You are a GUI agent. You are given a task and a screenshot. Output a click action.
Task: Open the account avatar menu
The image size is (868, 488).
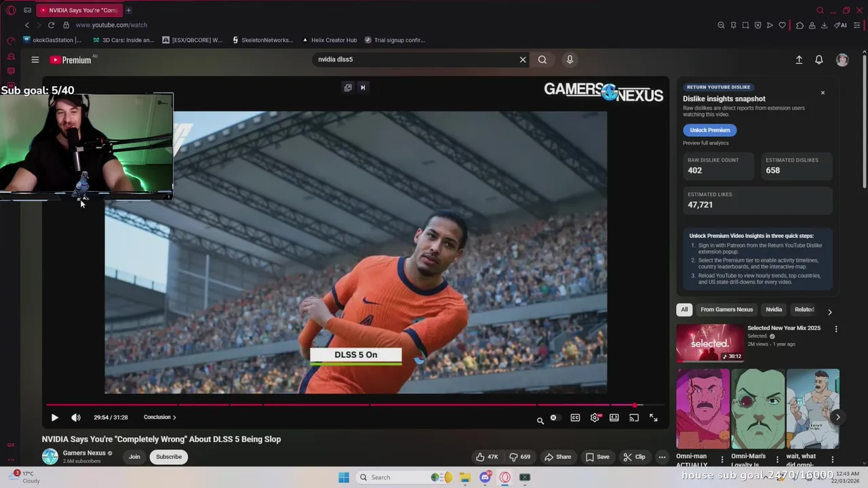(842, 60)
